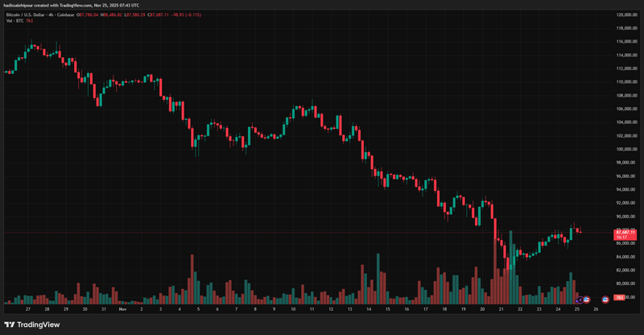Click date 14 on the time axis

pos(369,308)
